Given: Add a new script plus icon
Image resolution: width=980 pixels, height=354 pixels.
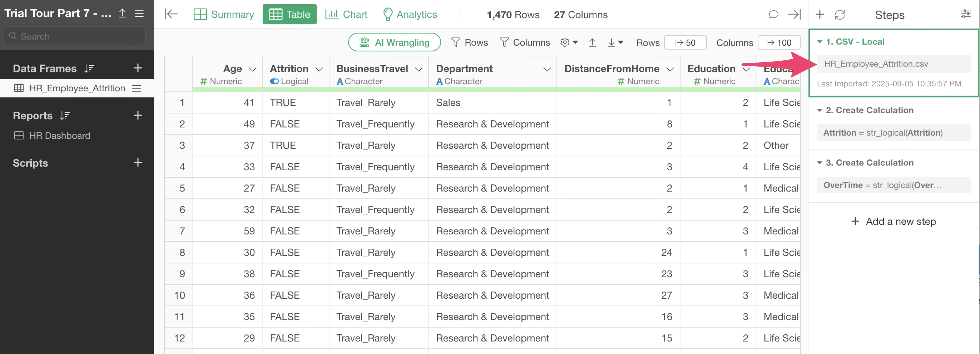Looking at the screenshot, I should tap(138, 163).
